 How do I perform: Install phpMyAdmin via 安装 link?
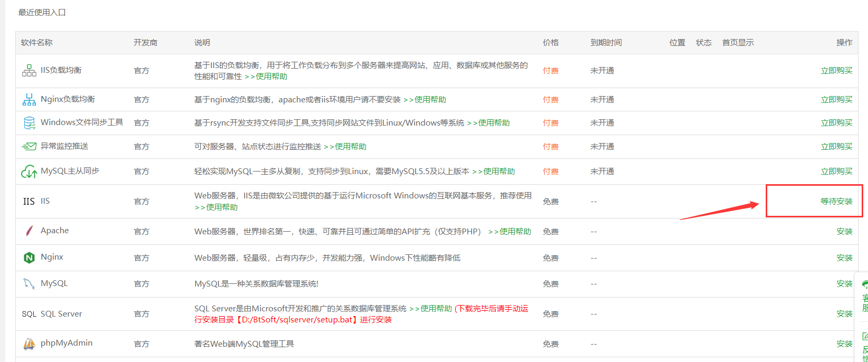[x=844, y=344]
